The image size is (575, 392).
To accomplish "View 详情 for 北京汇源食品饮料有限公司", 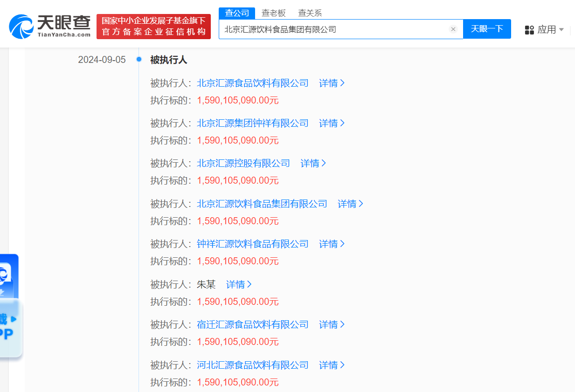I will [x=332, y=83].
